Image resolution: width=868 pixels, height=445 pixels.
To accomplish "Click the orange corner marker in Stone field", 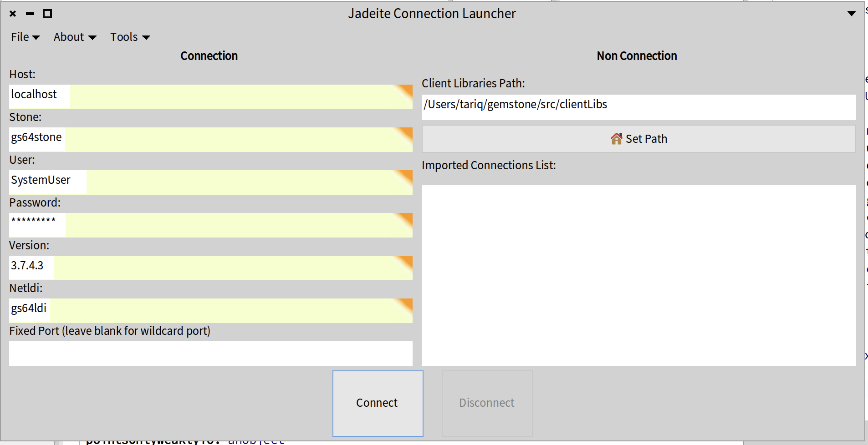I will [406, 133].
